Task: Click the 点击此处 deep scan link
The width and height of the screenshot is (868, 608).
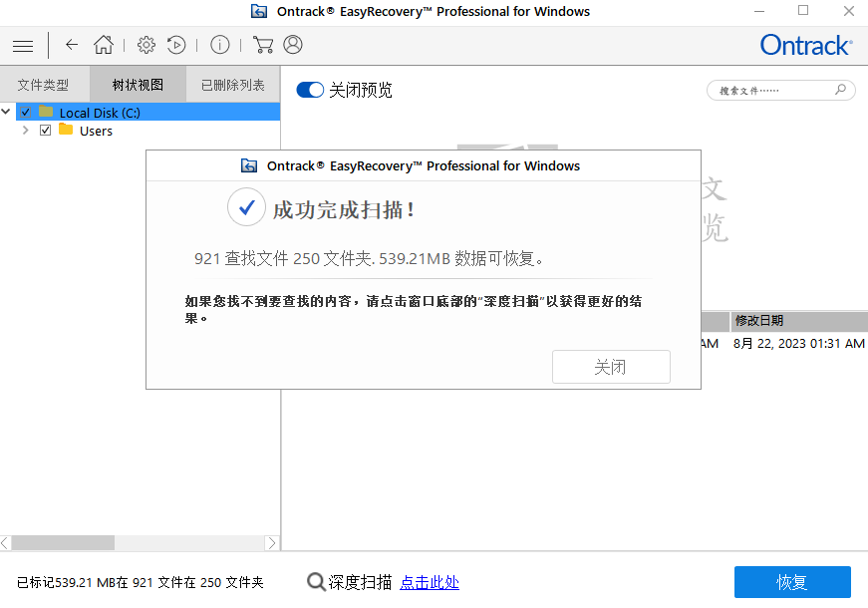Action: coord(429,582)
